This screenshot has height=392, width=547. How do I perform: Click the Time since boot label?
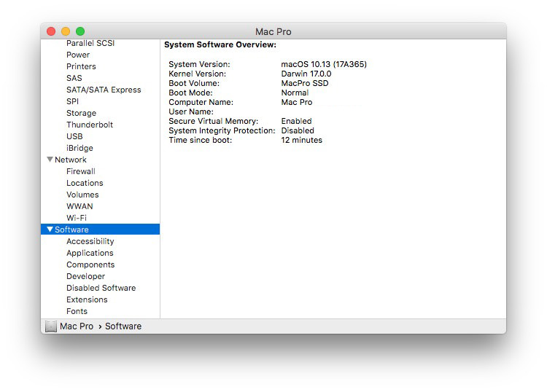point(201,140)
